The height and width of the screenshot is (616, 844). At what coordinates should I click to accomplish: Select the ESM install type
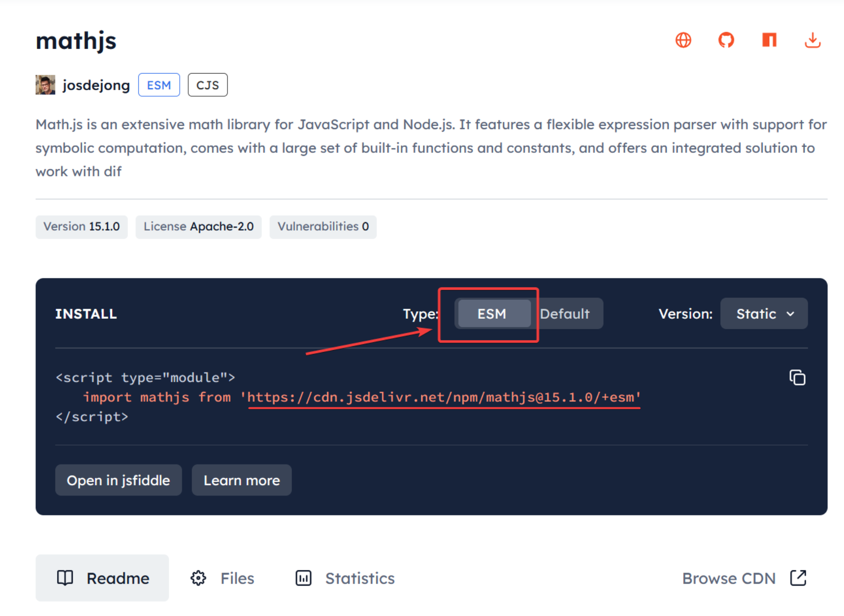[x=491, y=314]
